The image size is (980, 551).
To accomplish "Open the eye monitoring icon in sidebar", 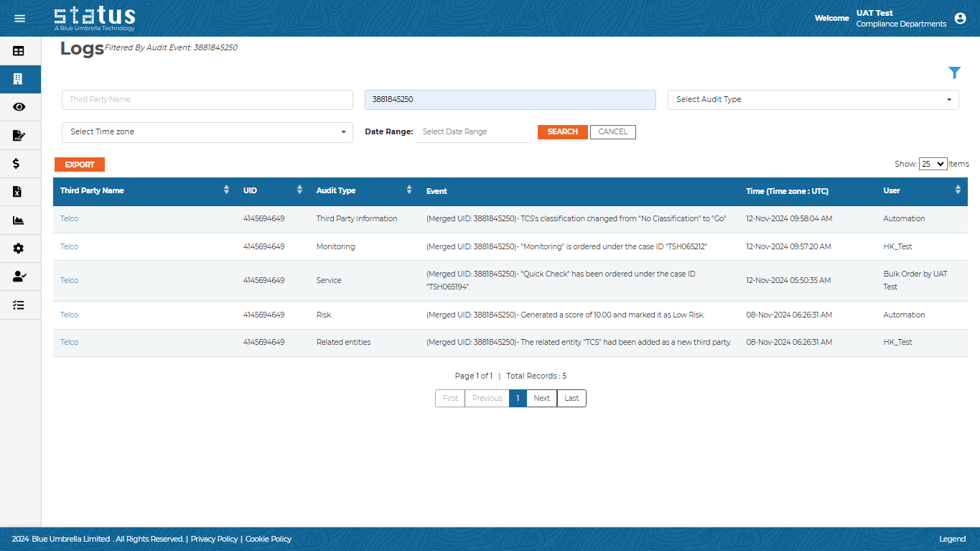I will coord(19,107).
